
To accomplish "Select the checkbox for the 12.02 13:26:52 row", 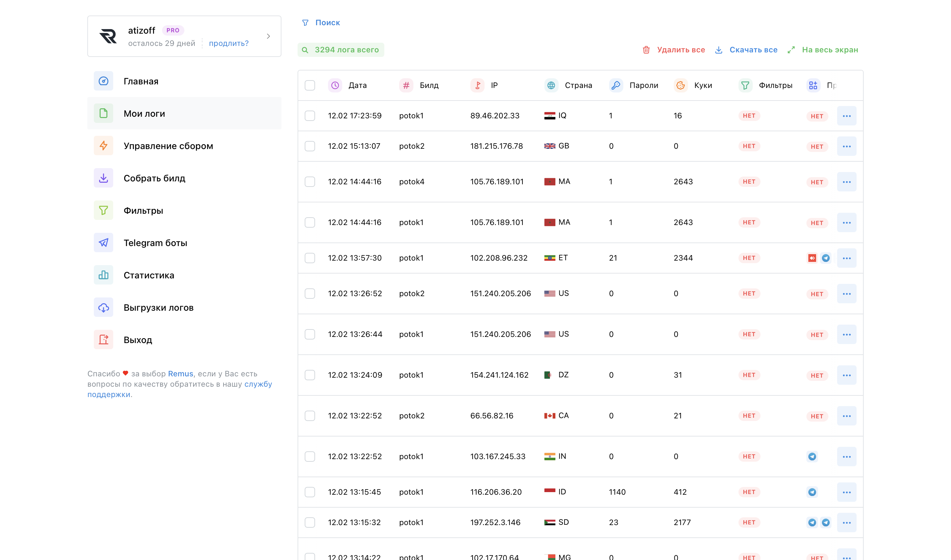I will tap(310, 293).
